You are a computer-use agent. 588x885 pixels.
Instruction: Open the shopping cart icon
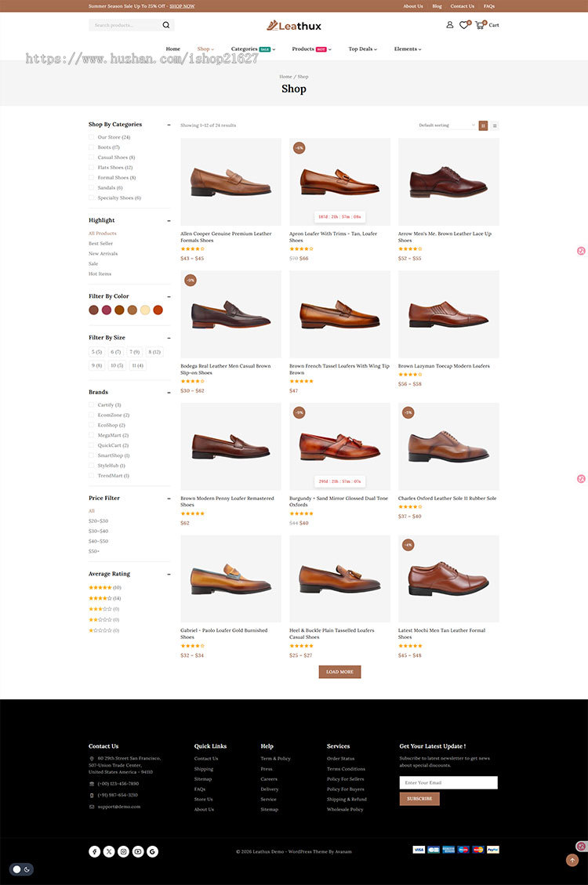pyautogui.click(x=480, y=25)
